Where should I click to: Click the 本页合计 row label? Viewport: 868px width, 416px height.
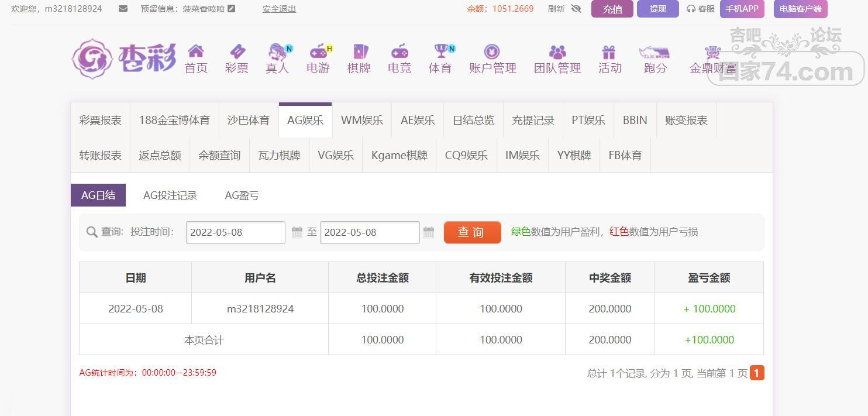pyautogui.click(x=204, y=340)
